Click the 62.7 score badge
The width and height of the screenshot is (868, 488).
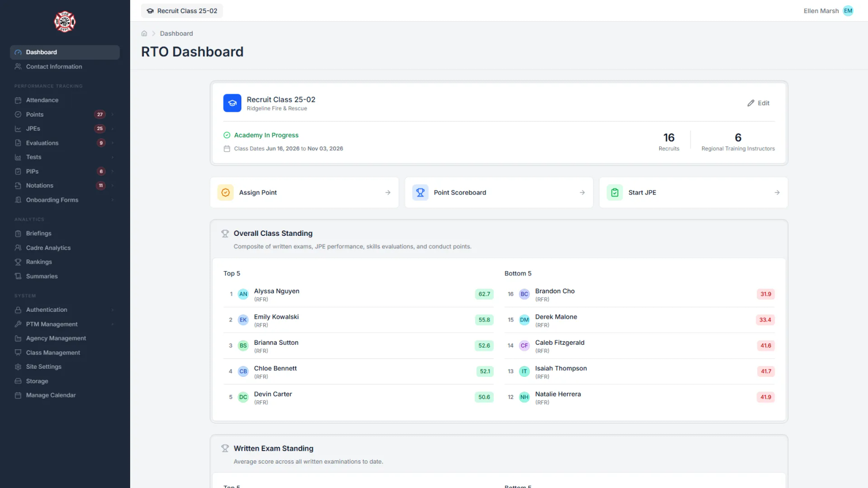[484, 294]
